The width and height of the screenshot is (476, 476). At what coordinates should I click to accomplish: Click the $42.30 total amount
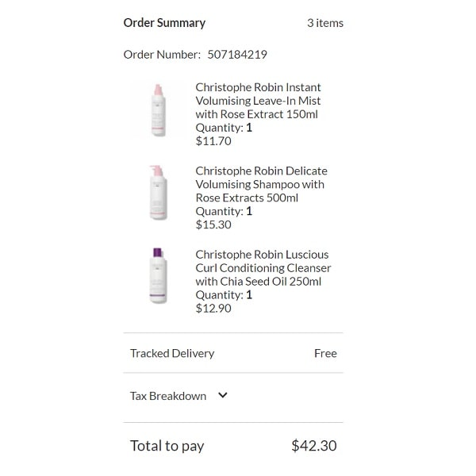314,446
